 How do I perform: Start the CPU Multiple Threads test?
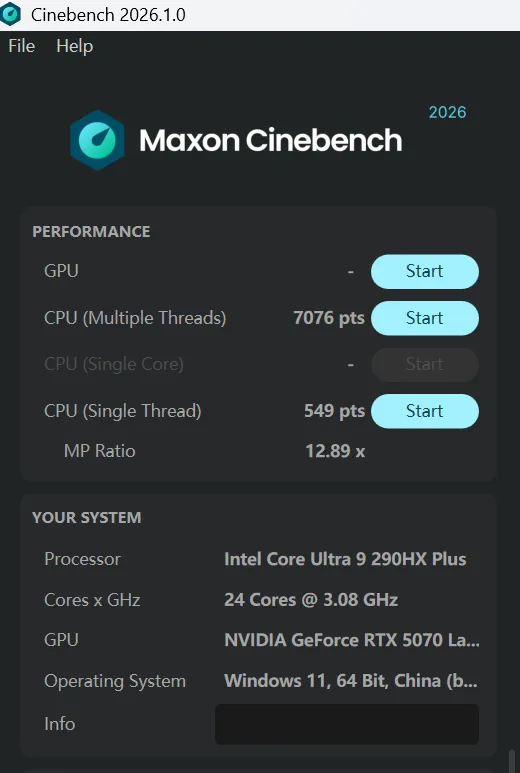pyautogui.click(x=424, y=318)
